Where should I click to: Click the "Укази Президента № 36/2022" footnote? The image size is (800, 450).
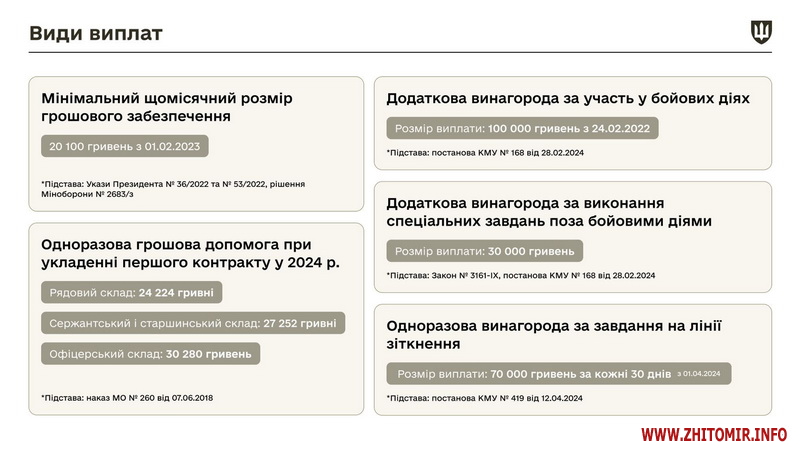(x=173, y=189)
